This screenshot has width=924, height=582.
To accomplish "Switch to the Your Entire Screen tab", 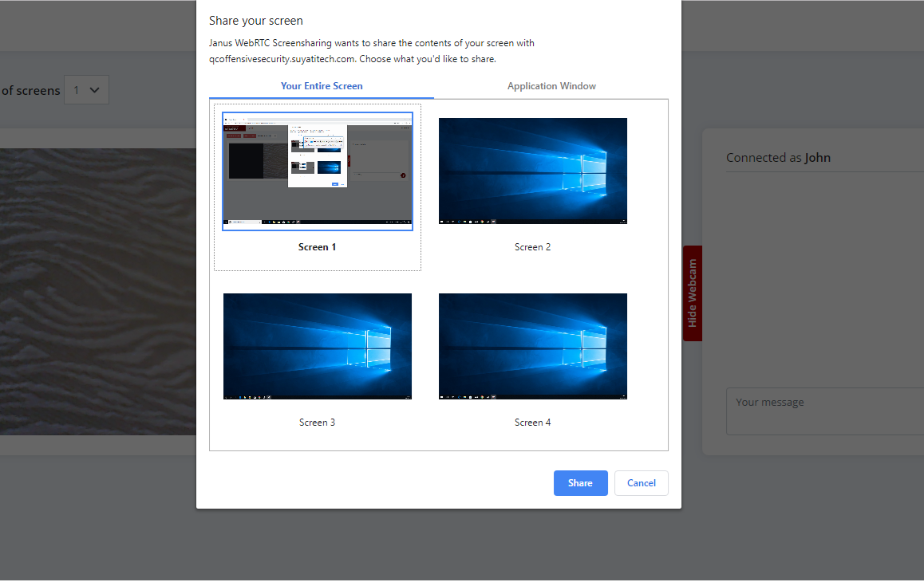I will (x=322, y=85).
